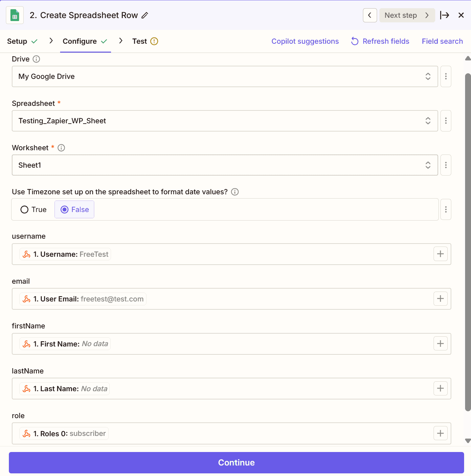Select the True radio option
This screenshot has width=471, height=476.
point(34,209)
